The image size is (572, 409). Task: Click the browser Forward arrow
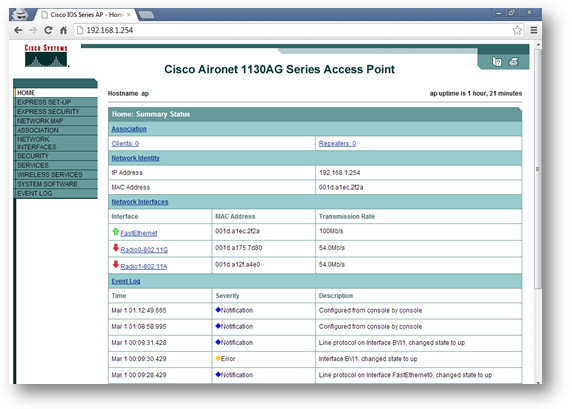(33, 30)
